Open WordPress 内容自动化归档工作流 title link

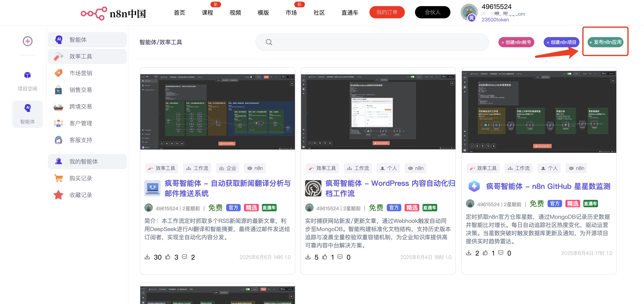click(x=390, y=188)
